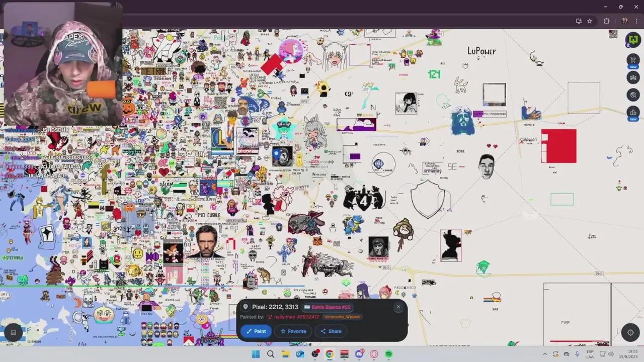Image resolution: width=644 pixels, height=362 pixels.
Task: Open Chrome Extensions puzzle icon
Action: click(x=606, y=21)
